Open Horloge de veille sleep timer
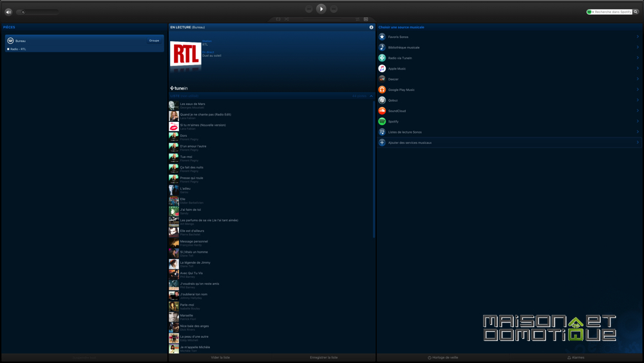 (443, 357)
